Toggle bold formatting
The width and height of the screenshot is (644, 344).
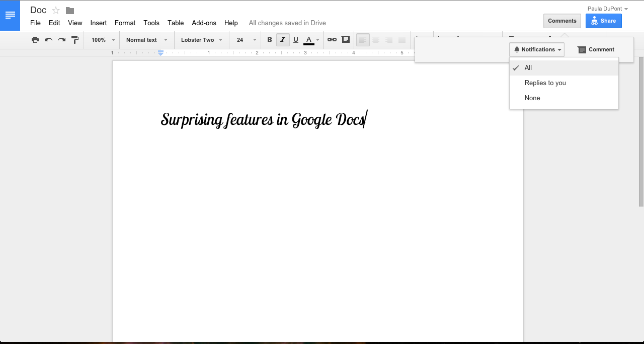270,40
